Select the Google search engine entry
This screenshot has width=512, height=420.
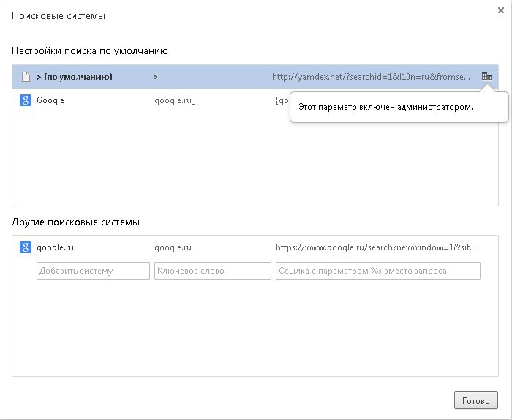50,100
